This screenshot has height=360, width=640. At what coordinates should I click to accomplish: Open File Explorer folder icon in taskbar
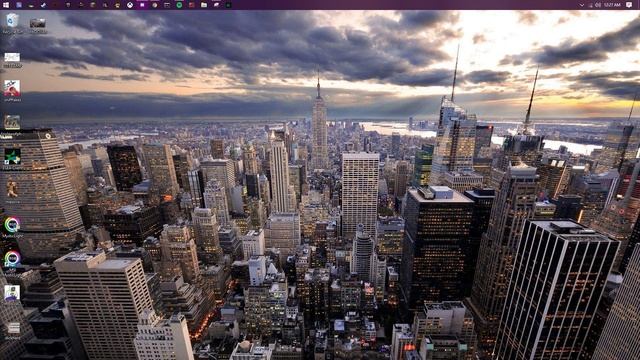(x=204, y=5)
